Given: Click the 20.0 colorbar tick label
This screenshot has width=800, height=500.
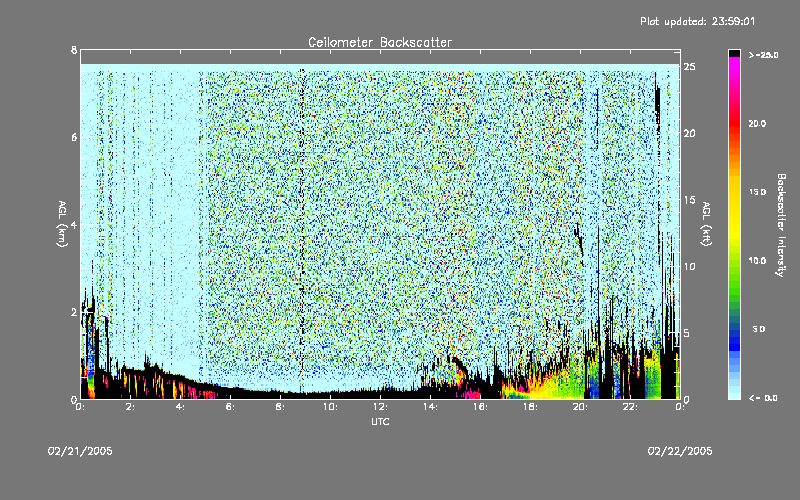Looking at the screenshot, I should (x=757, y=123).
